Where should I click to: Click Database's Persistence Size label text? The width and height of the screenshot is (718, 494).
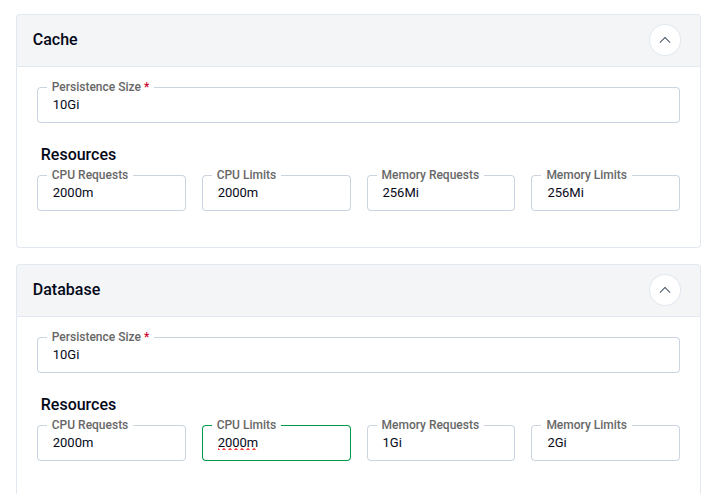(x=96, y=337)
